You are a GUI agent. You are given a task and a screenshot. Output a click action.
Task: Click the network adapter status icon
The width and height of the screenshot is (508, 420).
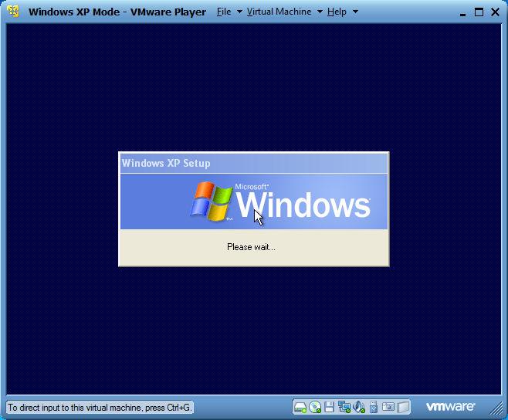344,407
